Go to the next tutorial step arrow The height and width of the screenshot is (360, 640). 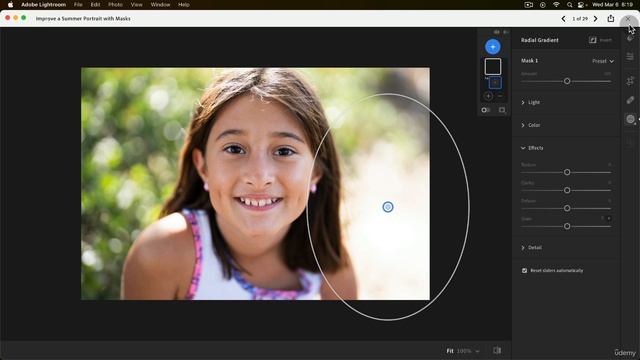click(x=596, y=19)
